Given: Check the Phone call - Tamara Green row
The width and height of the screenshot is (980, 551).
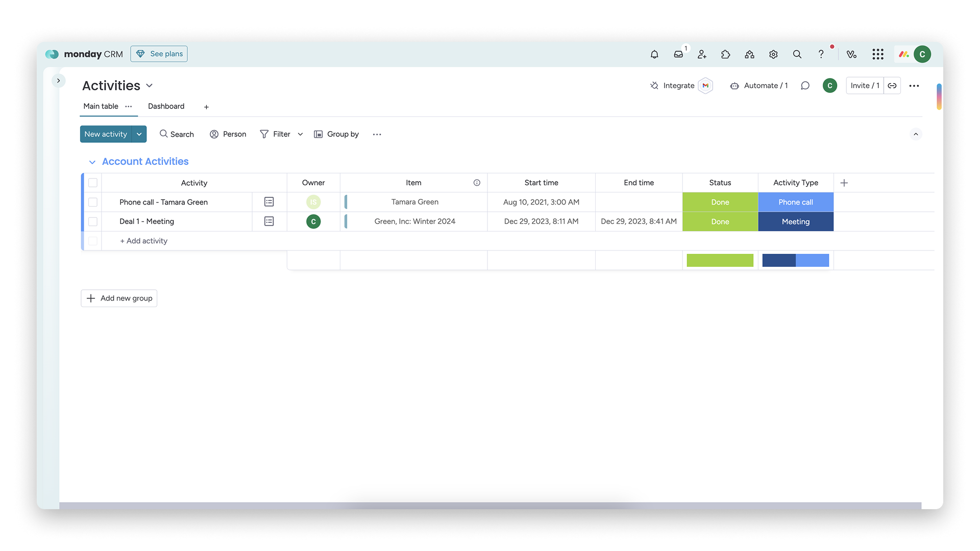Looking at the screenshot, I should click(93, 202).
